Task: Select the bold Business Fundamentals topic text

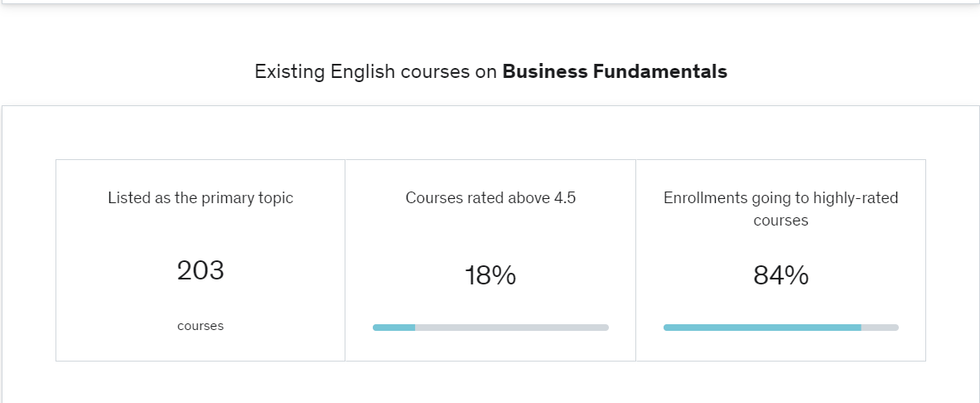Action: coord(615,71)
